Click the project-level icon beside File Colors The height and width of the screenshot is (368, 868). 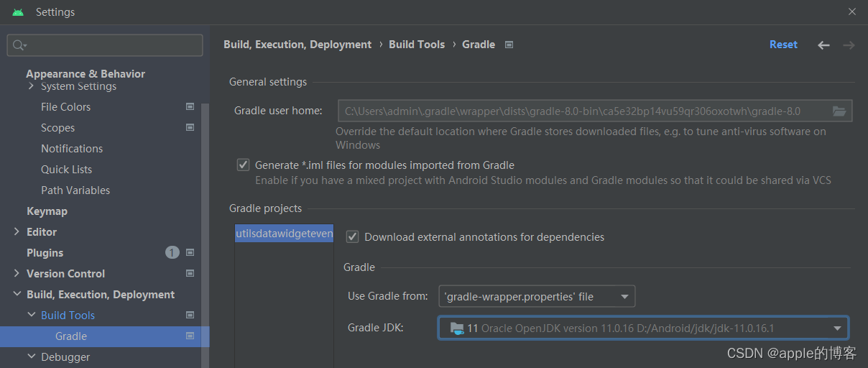(190, 106)
